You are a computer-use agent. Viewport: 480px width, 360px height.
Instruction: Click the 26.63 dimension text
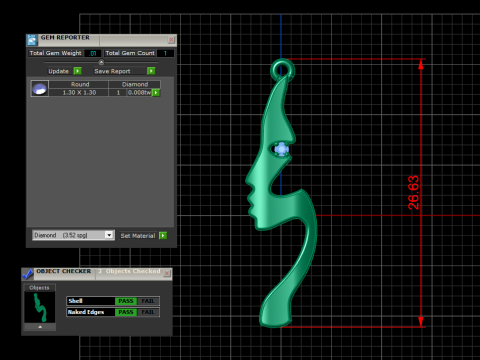click(x=413, y=193)
